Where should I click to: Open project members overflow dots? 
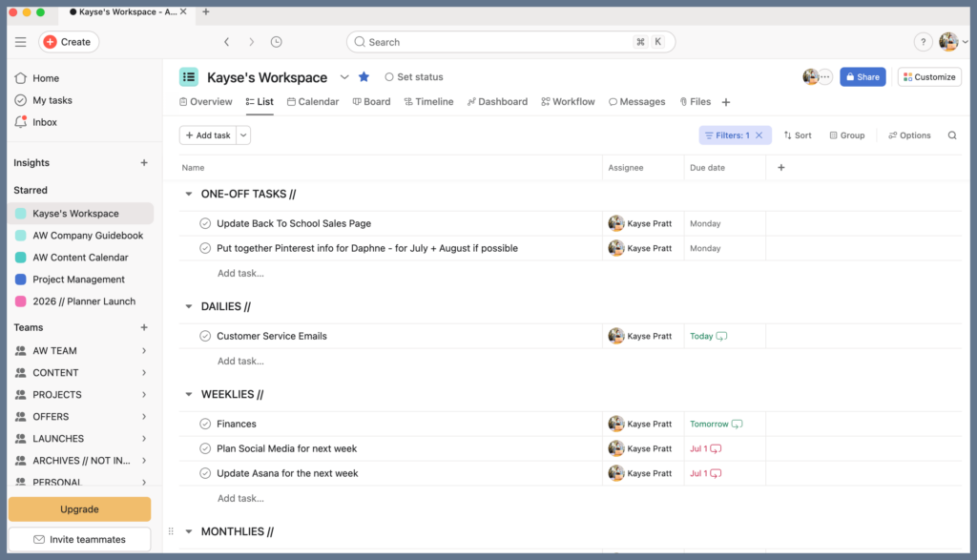pyautogui.click(x=825, y=76)
